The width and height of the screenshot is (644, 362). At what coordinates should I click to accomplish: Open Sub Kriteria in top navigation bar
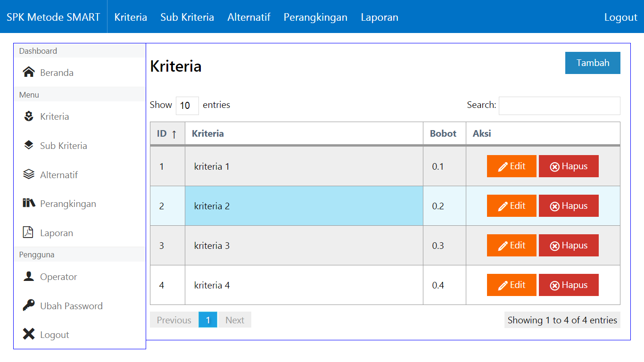(x=187, y=17)
